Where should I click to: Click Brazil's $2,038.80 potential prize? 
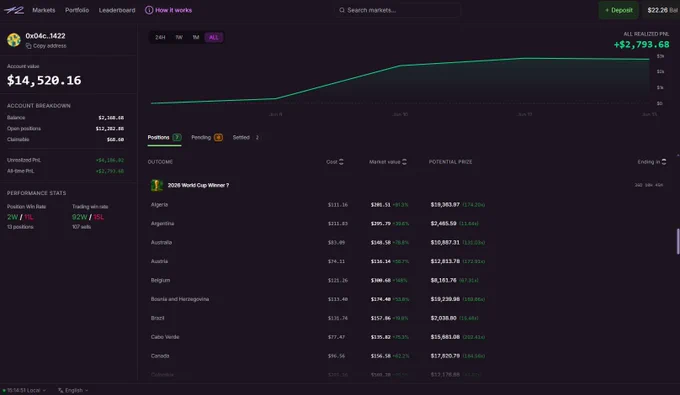443,318
